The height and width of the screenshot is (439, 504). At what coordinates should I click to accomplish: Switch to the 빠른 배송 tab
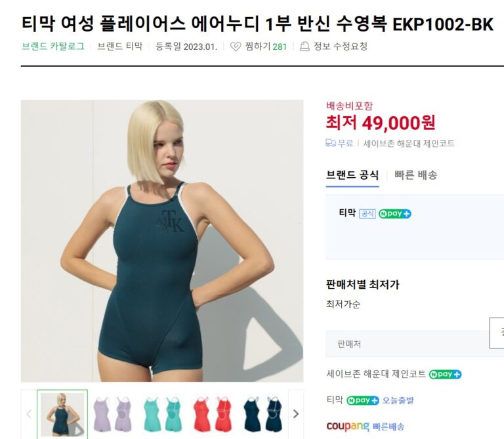tap(415, 175)
